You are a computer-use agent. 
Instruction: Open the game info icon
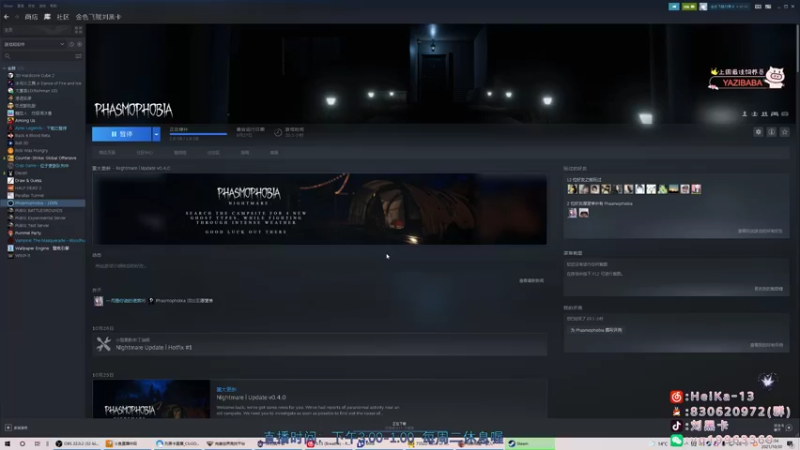[771, 132]
